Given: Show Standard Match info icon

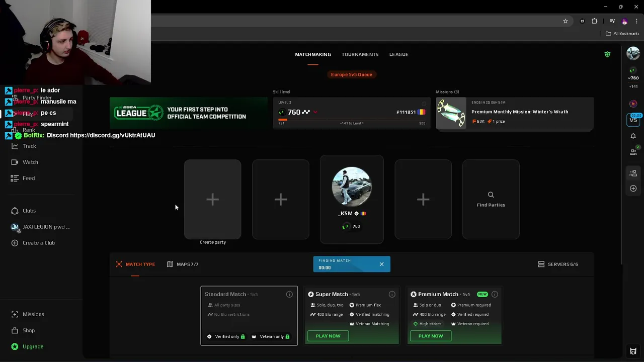Looking at the screenshot, I should 289,294.
